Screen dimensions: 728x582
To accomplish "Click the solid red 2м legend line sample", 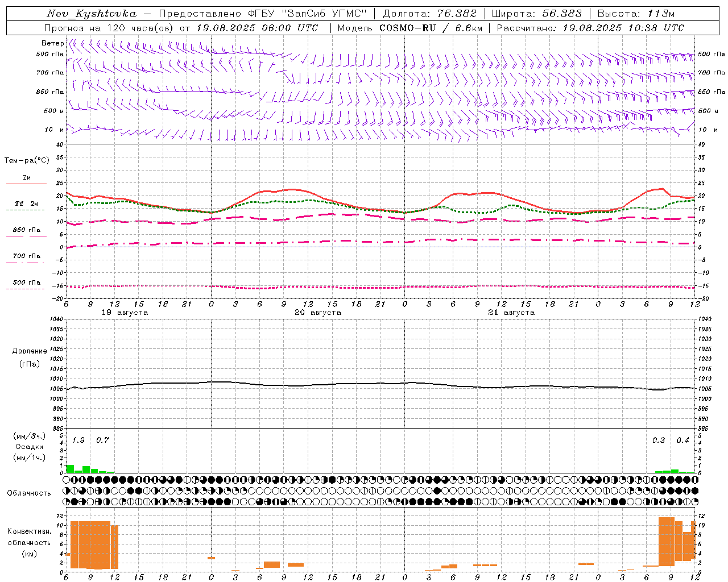I will [x=26, y=184].
